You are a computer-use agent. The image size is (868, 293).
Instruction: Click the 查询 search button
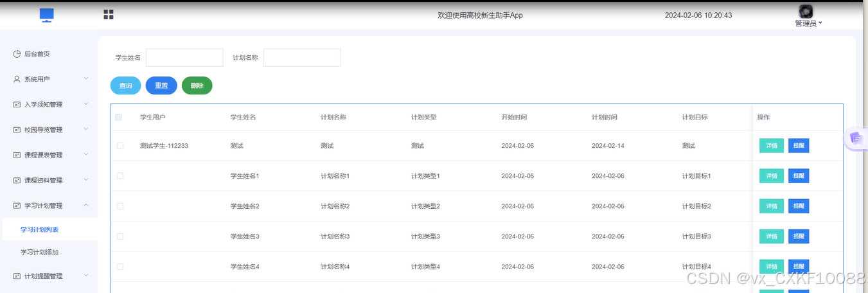pyautogui.click(x=126, y=85)
